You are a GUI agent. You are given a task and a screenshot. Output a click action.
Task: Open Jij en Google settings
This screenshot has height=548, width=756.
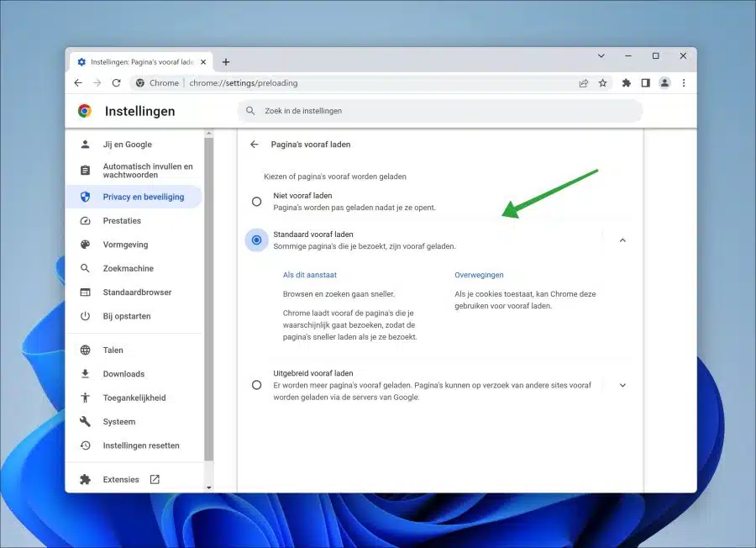(x=134, y=145)
